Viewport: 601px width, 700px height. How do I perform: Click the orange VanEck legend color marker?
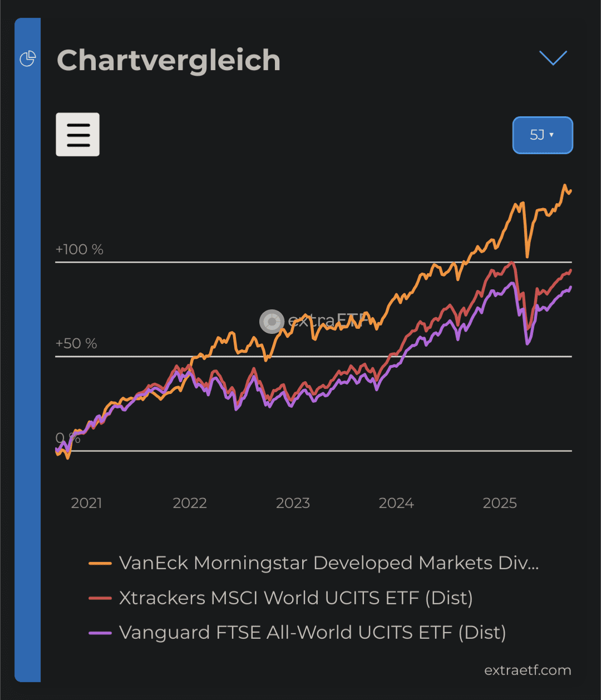[100, 564]
